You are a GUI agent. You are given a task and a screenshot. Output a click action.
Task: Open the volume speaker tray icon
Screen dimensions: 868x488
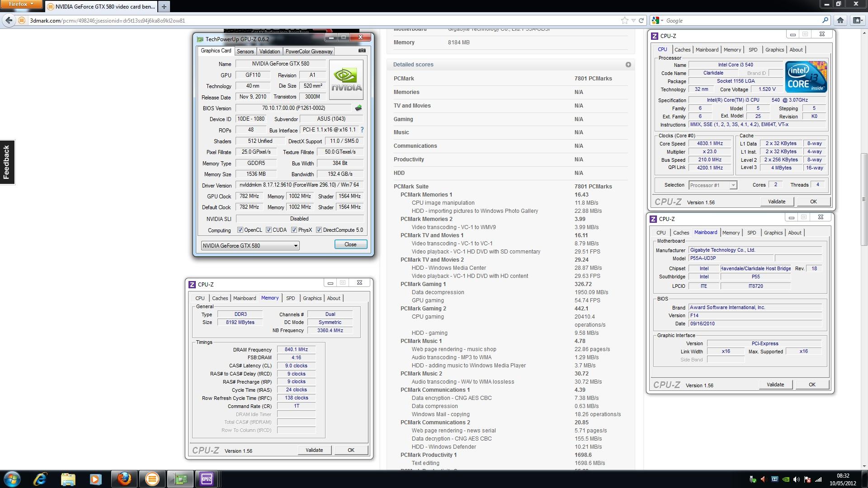pos(797,479)
